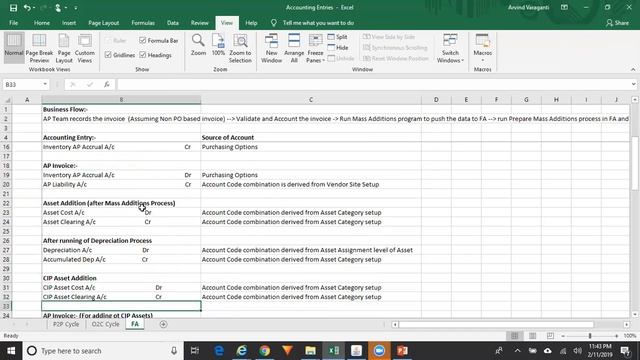Click zoom out minus button

(563, 336)
